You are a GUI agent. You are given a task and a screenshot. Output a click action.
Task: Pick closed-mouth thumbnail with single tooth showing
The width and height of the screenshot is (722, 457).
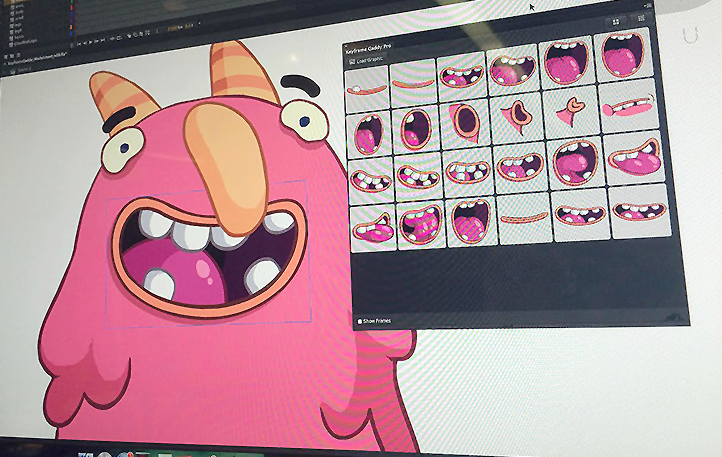click(x=367, y=88)
